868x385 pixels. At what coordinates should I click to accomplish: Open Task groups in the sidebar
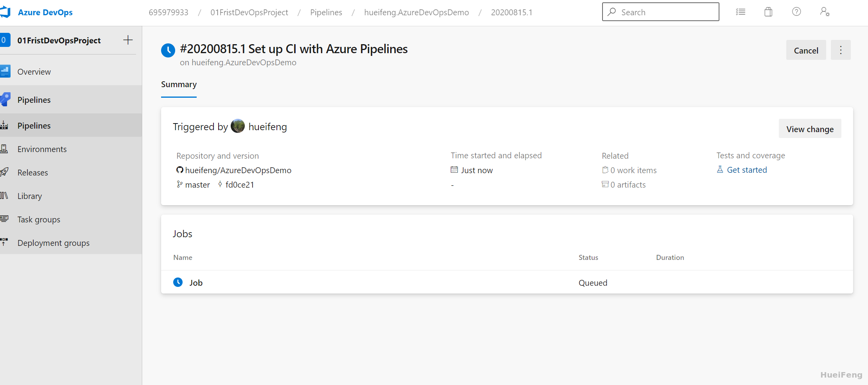tap(71, 219)
